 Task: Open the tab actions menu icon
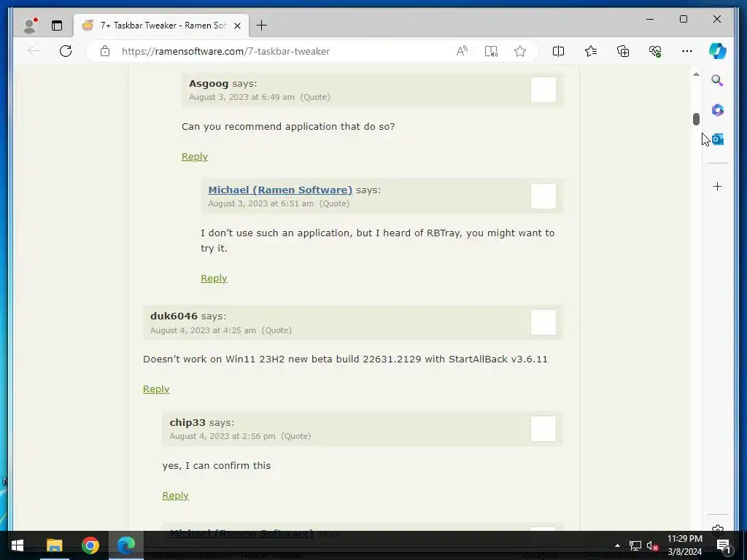coord(57,26)
